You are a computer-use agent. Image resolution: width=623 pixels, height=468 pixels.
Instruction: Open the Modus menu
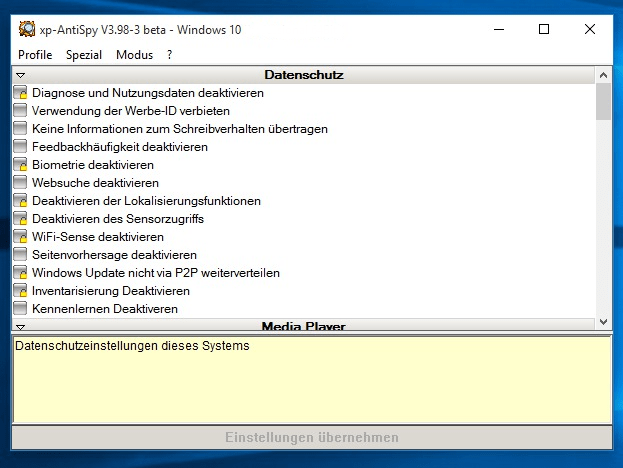[x=134, y=54]
